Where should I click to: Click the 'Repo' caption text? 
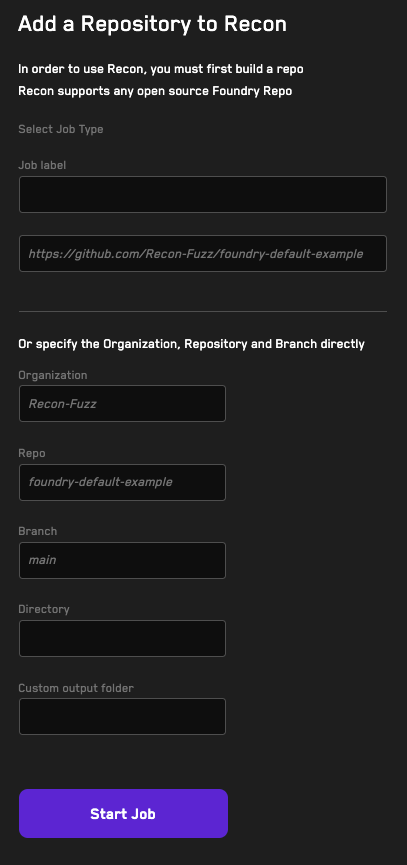[x=31, y=453]
